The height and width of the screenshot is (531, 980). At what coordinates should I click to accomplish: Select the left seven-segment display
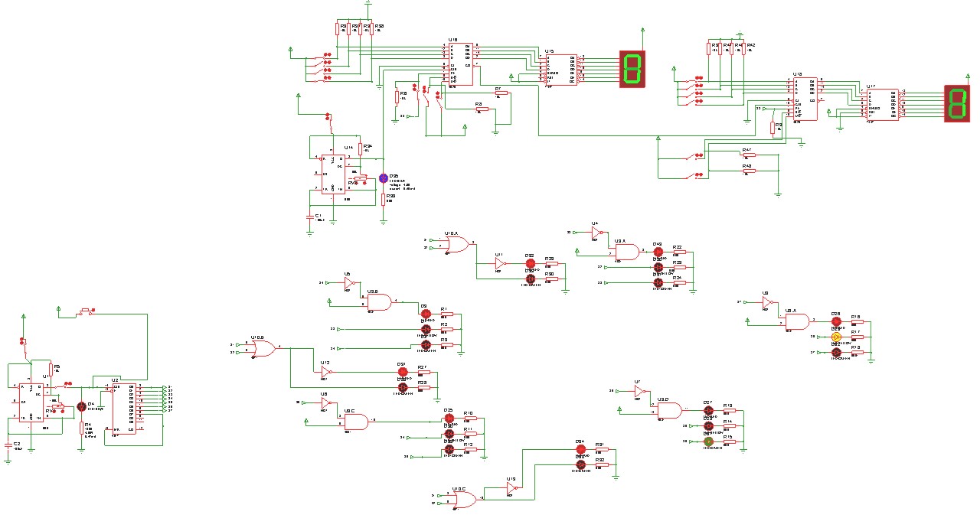click(x=632, y=70)
